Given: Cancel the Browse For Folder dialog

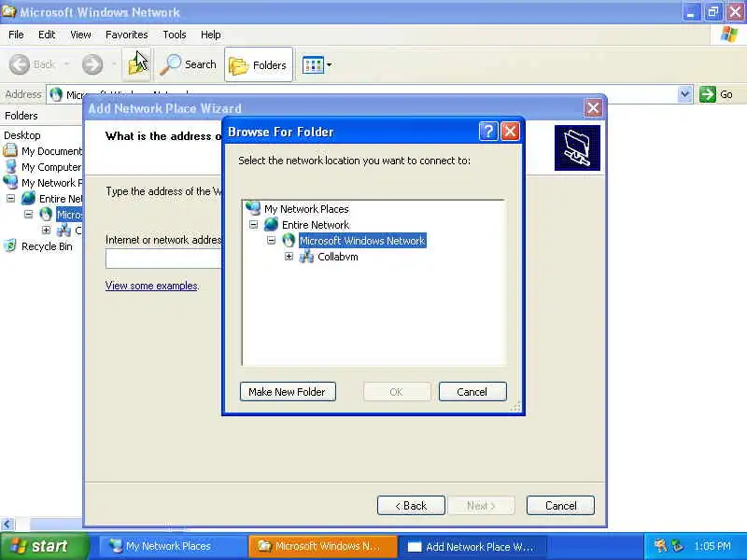Looking at the screenshot, I should click(x=472, y=391).
